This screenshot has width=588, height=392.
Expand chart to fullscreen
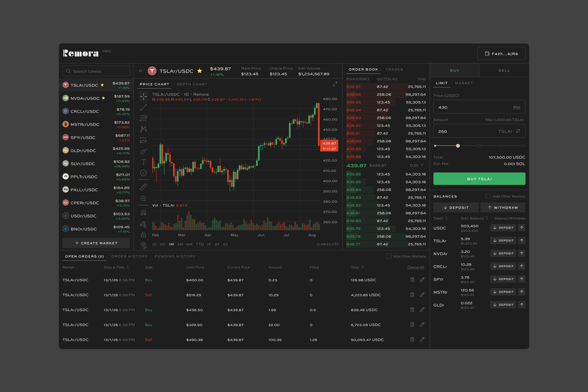click(335, 84)
